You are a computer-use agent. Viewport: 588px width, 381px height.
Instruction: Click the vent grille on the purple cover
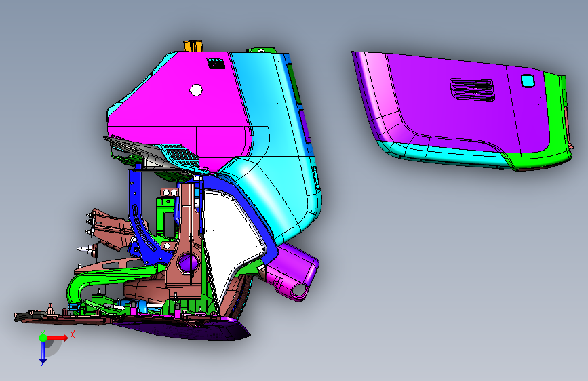pyautogui.click(x=472, y=90)
